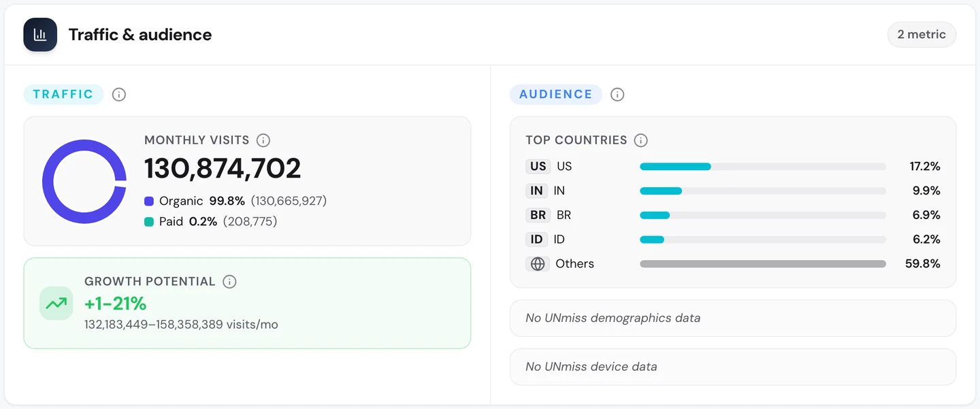
Task: Click the TOP COUNTRIES label
Action: 576,140
